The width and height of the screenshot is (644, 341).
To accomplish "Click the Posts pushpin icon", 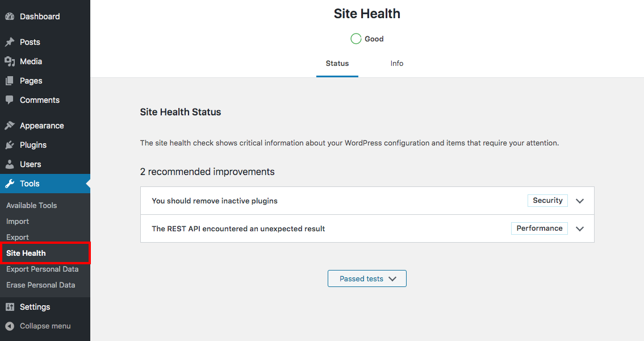I will (10, 42).
